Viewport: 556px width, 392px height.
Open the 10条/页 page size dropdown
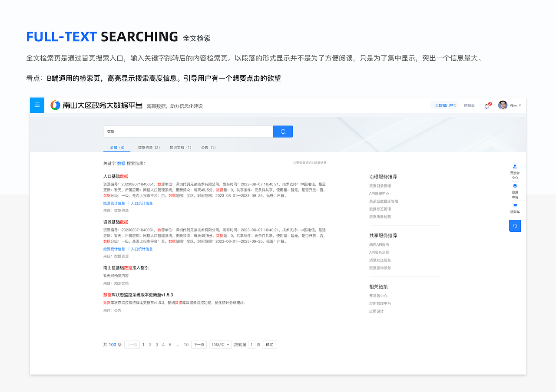pos(220,345)
